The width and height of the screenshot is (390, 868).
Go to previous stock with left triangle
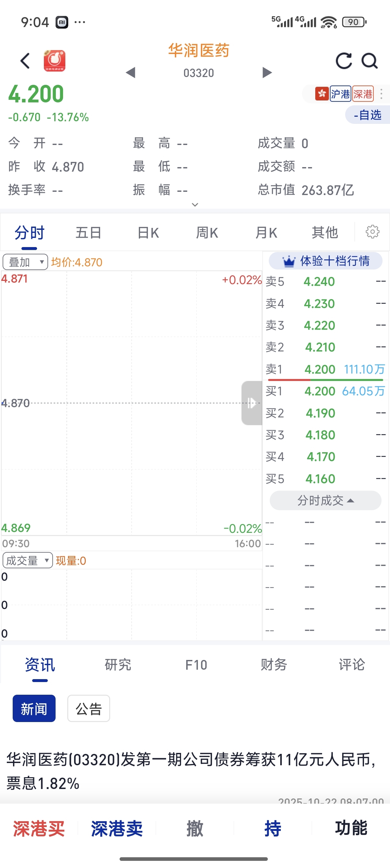pos(131,72)
